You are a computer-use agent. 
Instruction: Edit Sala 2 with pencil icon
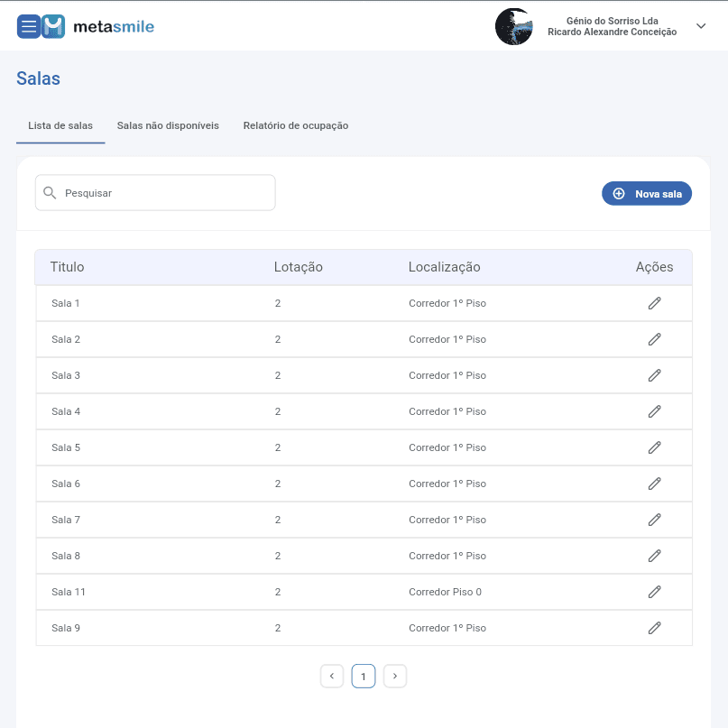[x=655, y=339]
